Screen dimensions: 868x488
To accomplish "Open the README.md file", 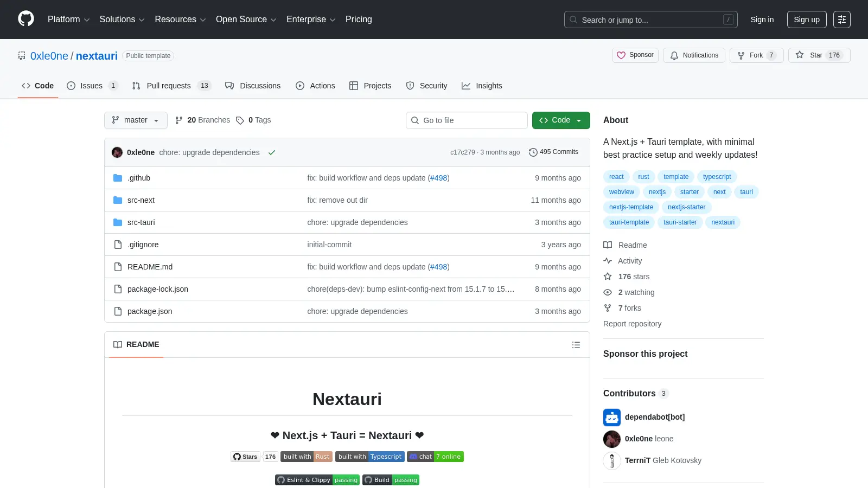I will [150, 267].
